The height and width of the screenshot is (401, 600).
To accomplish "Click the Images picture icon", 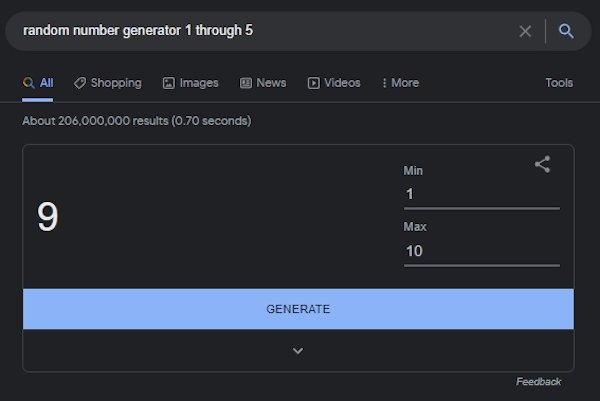I will tap(168, 83).
